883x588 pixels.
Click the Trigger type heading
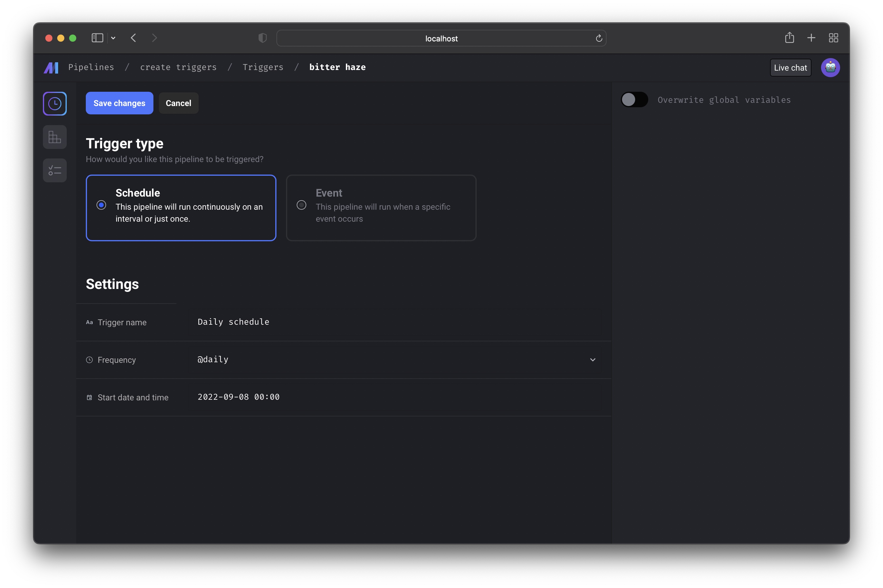click(x=125, y=144)
